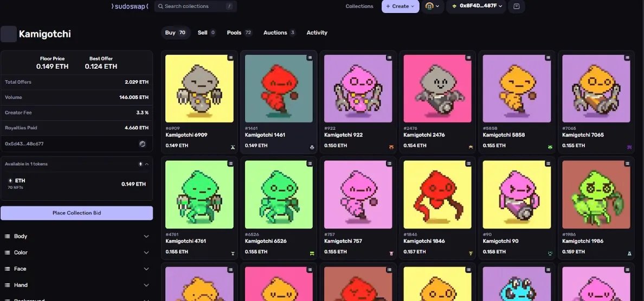644x301 pixels.
Task: Open Kamigotchi 1846 thumbnail
Action: pyautogui.click(x=437, y=195)
